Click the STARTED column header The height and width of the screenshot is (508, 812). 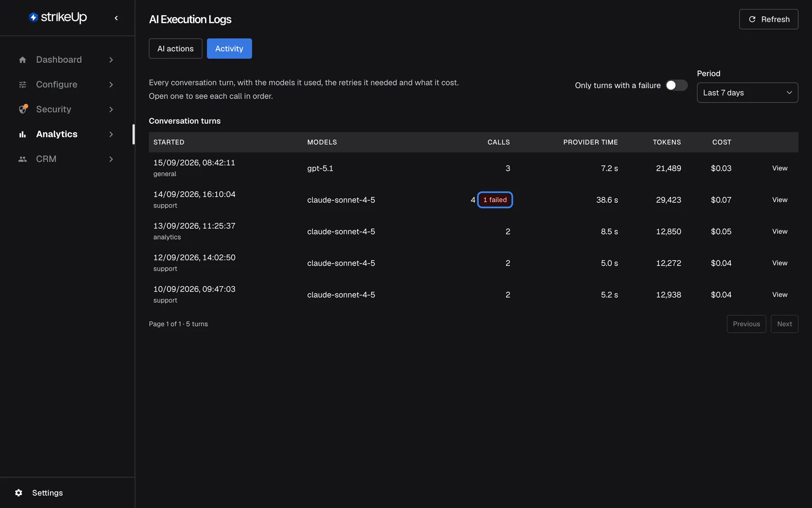coord(169,142)
